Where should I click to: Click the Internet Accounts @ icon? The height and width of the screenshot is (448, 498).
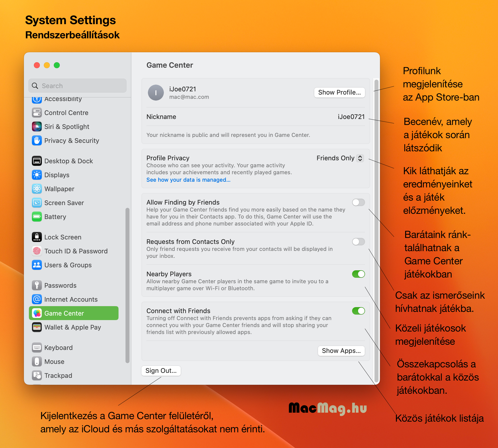(x=37, y=299)
